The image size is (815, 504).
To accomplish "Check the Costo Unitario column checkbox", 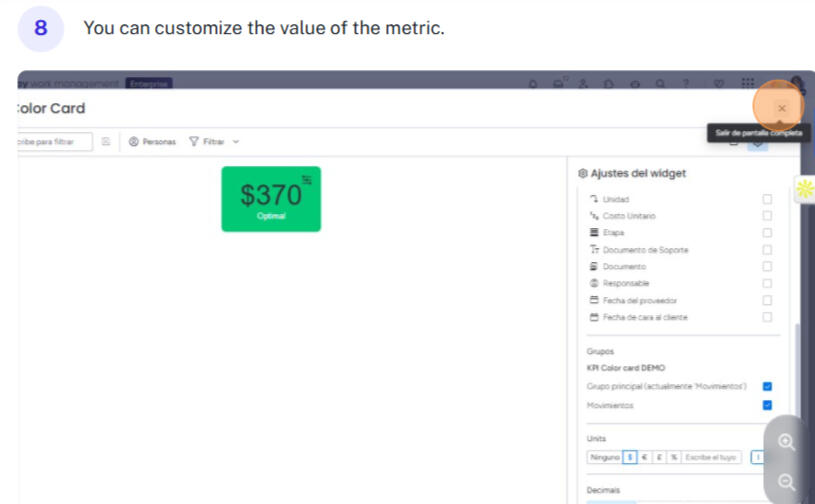I will click(767, 216).
